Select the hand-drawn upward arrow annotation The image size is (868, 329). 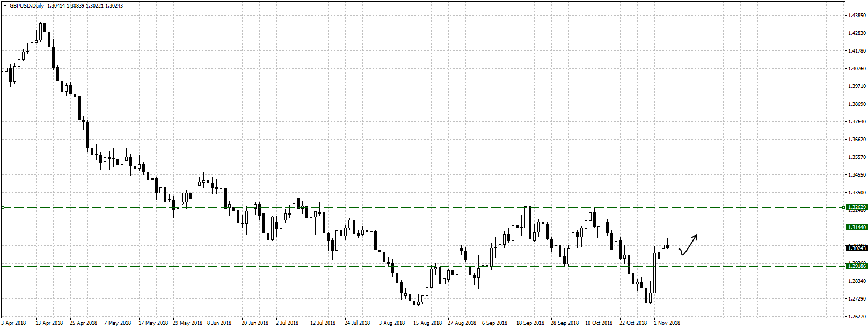pos(689,245)
